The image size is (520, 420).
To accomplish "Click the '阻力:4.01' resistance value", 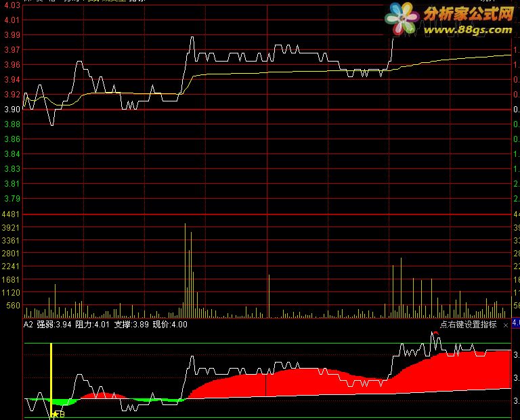I will pos(93,324).
